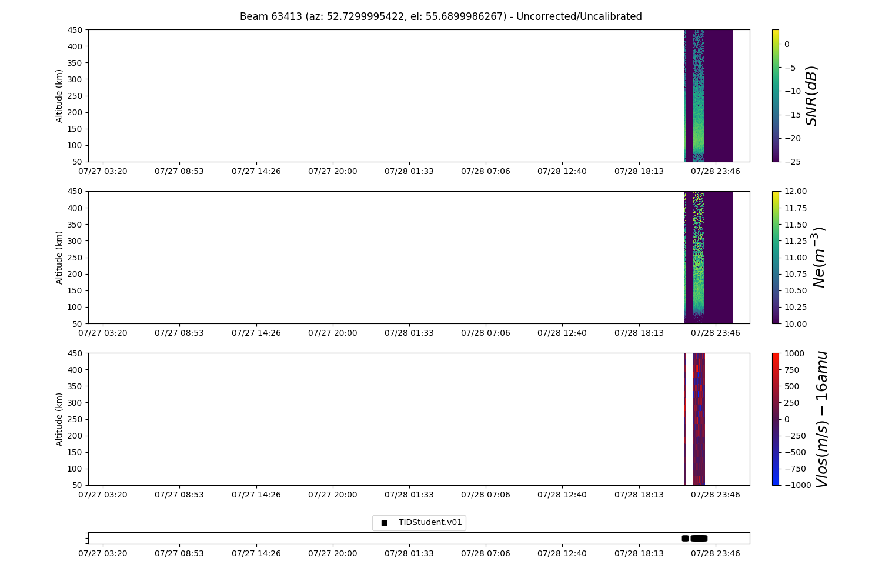
Task: Click the Beam 63413 plot title
Action: tap(440, 16)
